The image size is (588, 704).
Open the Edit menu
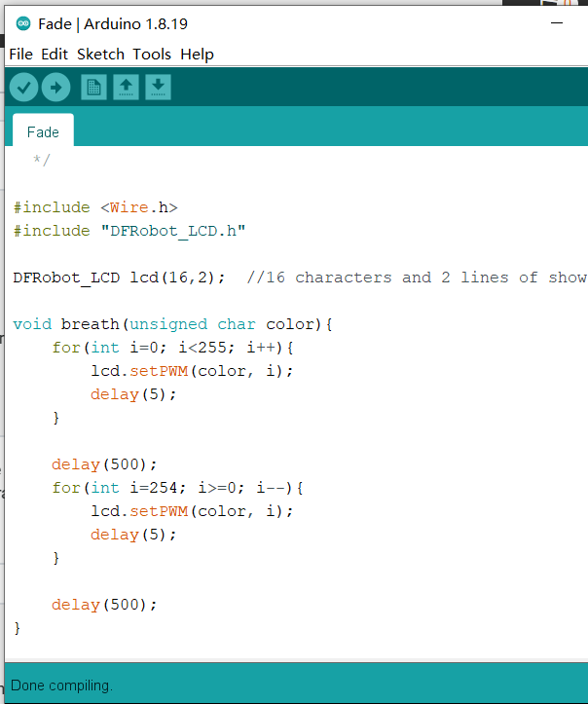[55, 55]
